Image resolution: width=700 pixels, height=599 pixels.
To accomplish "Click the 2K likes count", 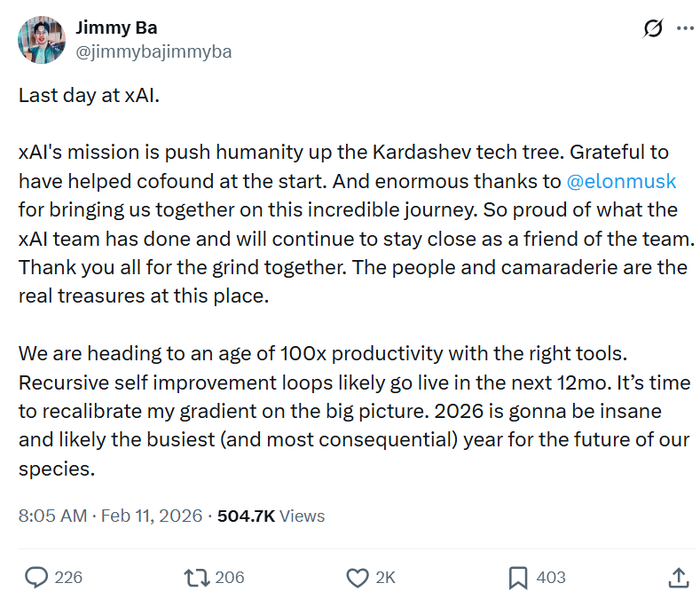I will click(385, 578).
